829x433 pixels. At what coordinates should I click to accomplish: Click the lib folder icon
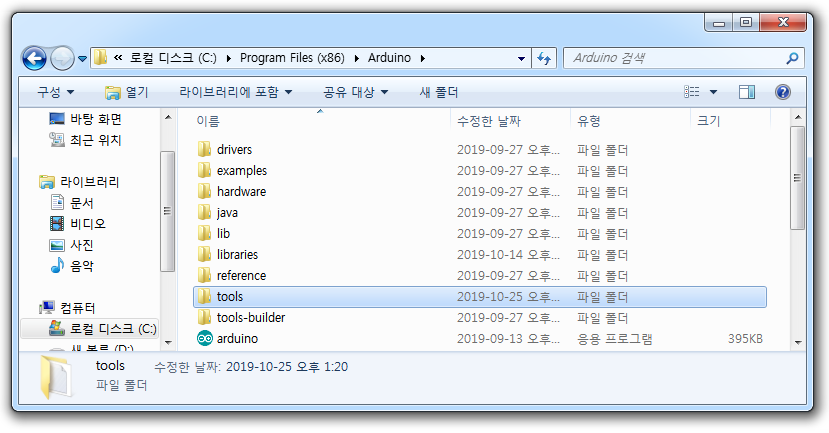coord(204,233)
